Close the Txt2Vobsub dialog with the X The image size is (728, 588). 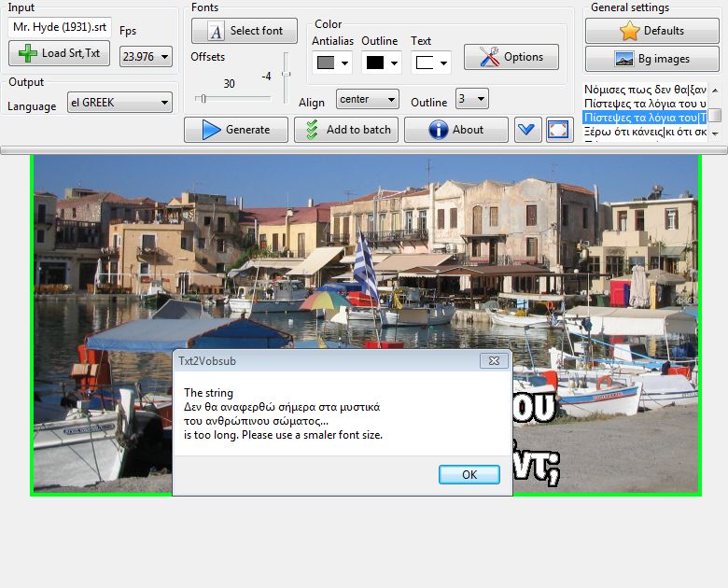(x=494, y=361)
